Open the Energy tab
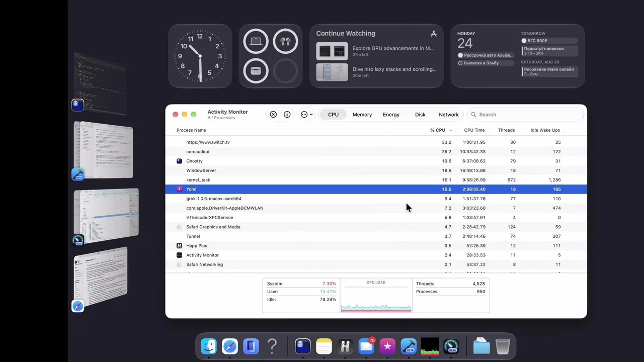This screenshot has width=644, height=362. pos(391,115)
